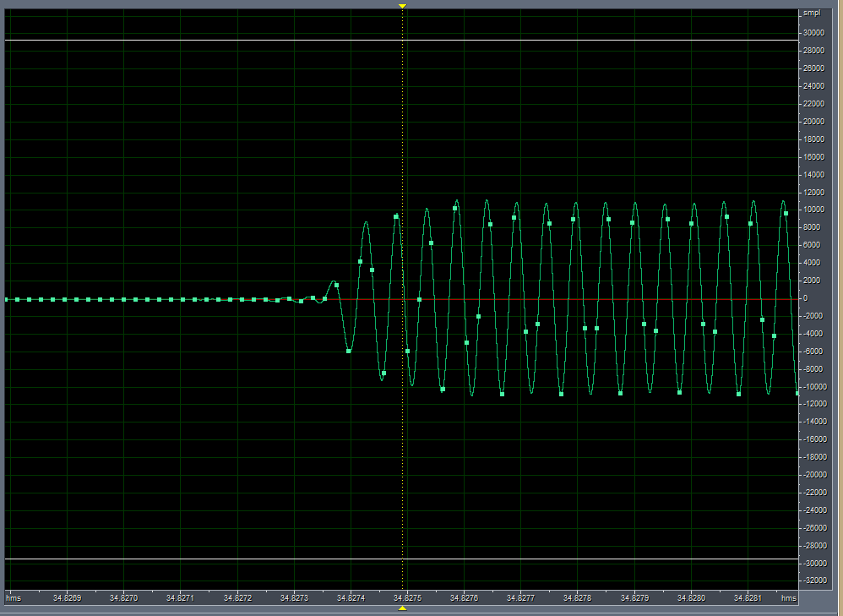Click the -14000 amplitude scale label

[x=813, y=422]
